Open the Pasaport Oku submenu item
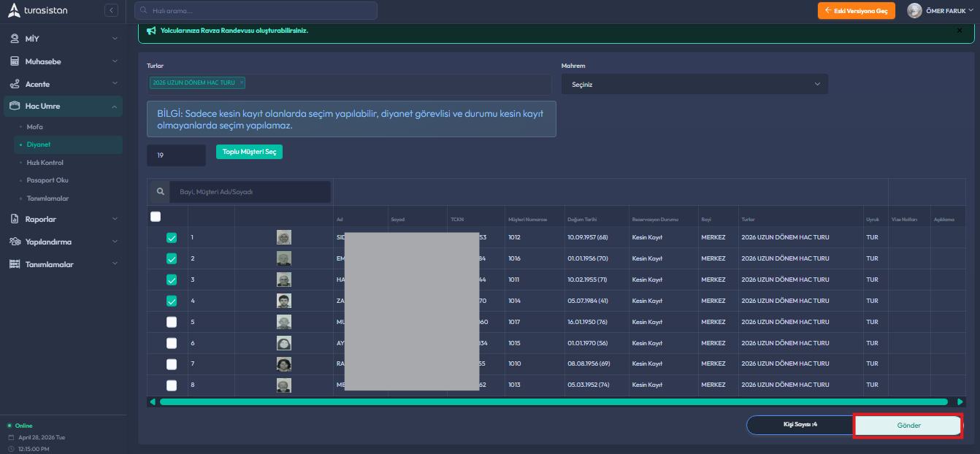980x454 pixels. (47, 180)
